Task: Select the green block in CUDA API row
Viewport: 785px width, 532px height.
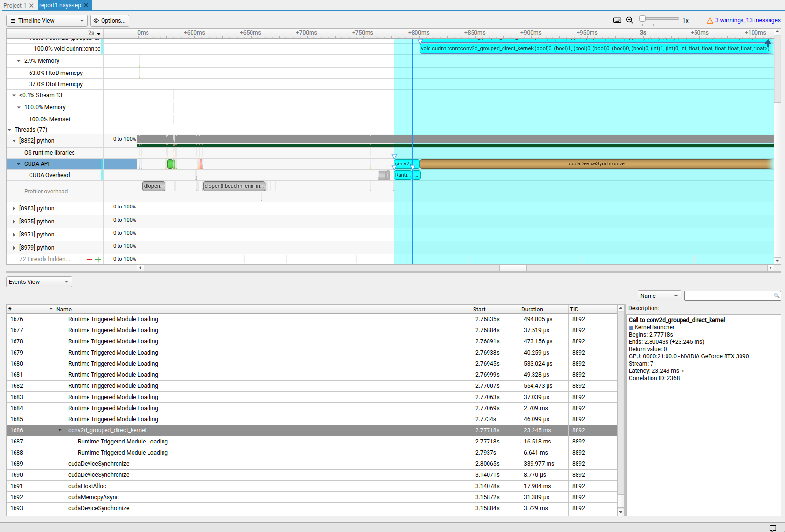Action: (x=170, y=164)
